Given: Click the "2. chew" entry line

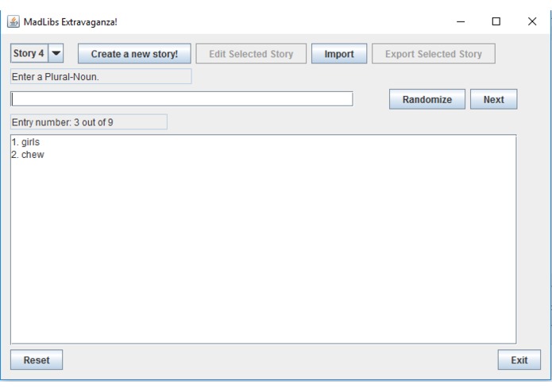Looking at the screenshot, I should [28, 155].
